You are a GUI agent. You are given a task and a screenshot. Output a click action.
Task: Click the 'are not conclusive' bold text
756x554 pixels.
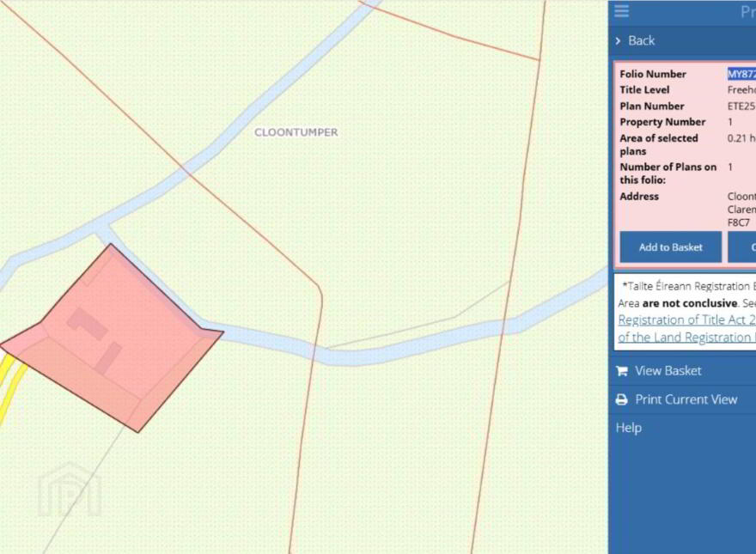(690, 303)
